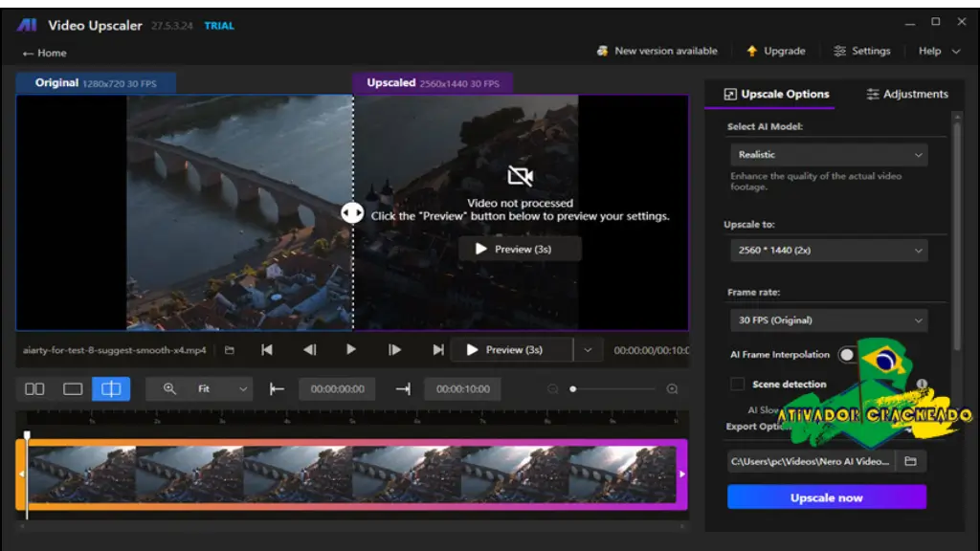
Task: Click the Video Upscaler AI logo
Action: (x=27, y=25)
